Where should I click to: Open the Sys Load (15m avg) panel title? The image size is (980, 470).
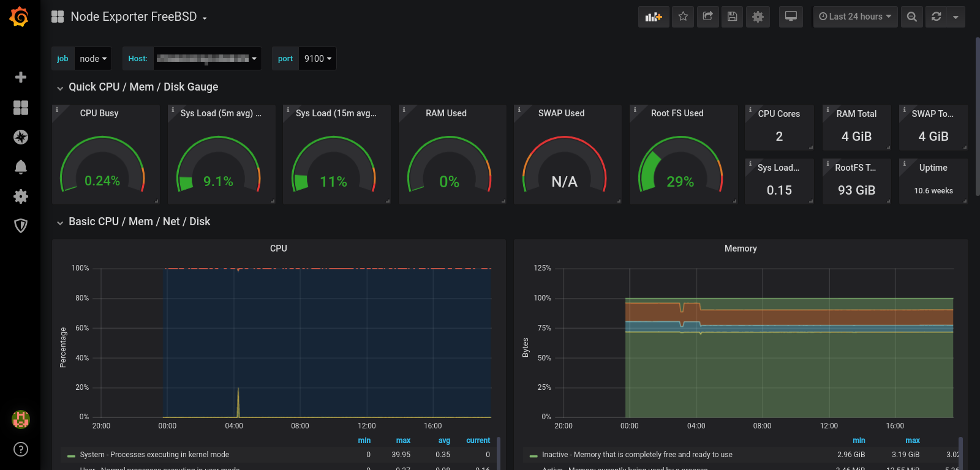(336, 113)
